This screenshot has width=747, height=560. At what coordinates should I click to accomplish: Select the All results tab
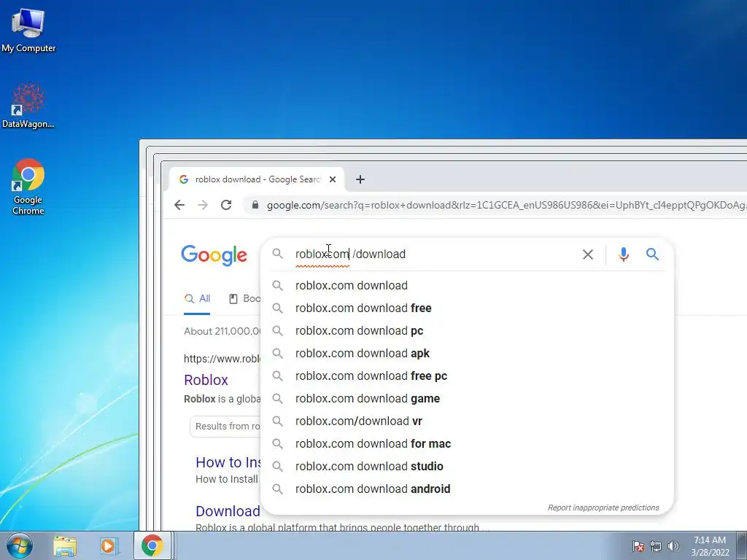point(197,299)
